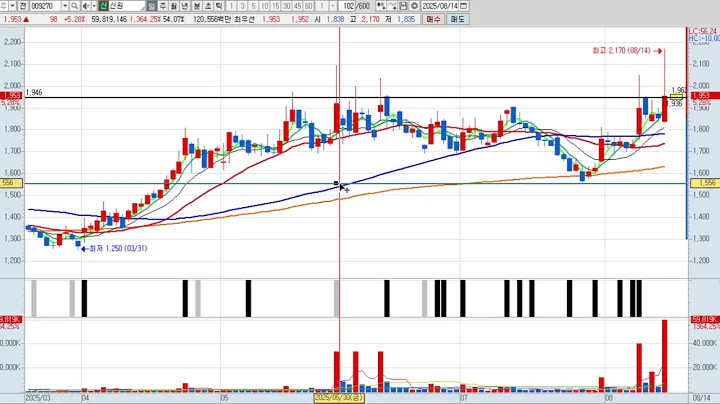Click the 매수 buy button

click(x=433, y=19)
